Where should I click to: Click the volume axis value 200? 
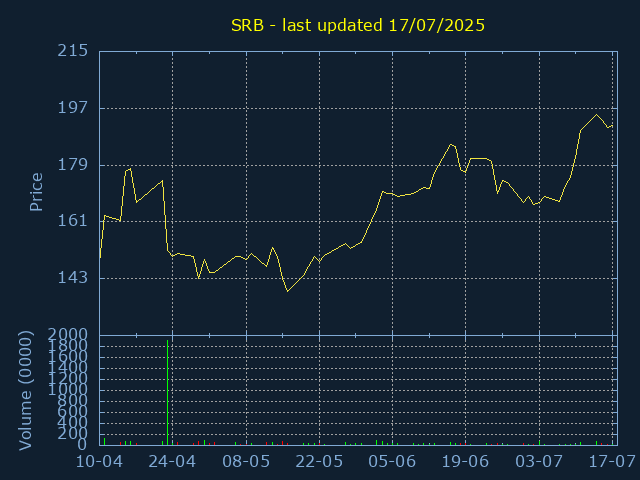click(73, 433)
